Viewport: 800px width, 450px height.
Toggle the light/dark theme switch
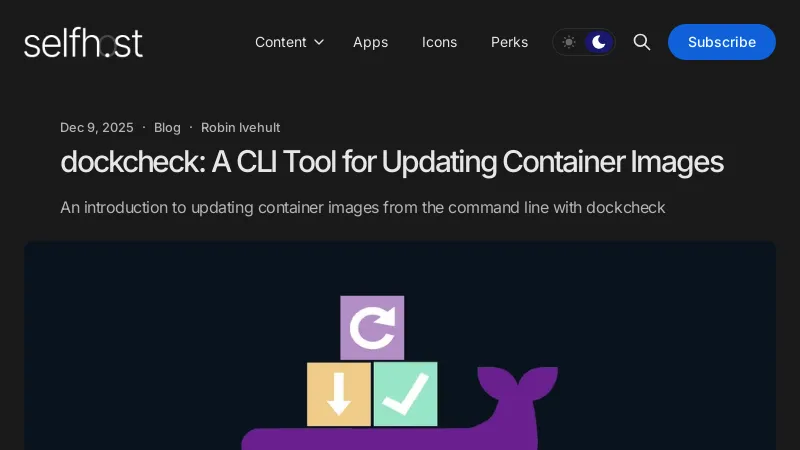(x=584, y=42)
